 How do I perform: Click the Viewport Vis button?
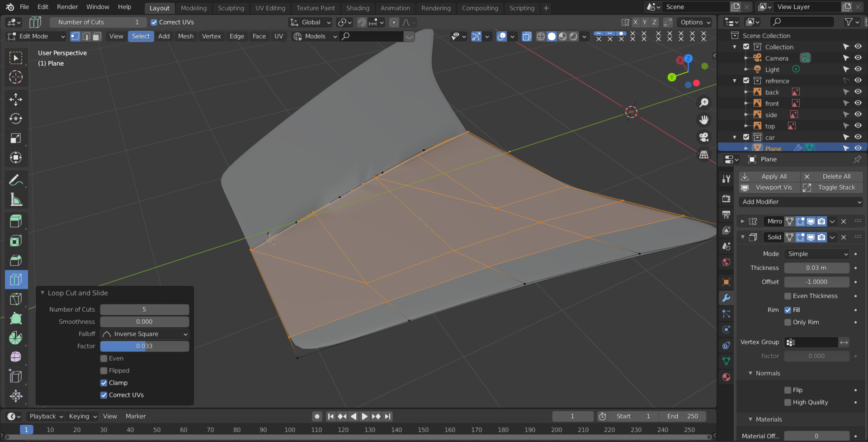[x=769, y=187]
